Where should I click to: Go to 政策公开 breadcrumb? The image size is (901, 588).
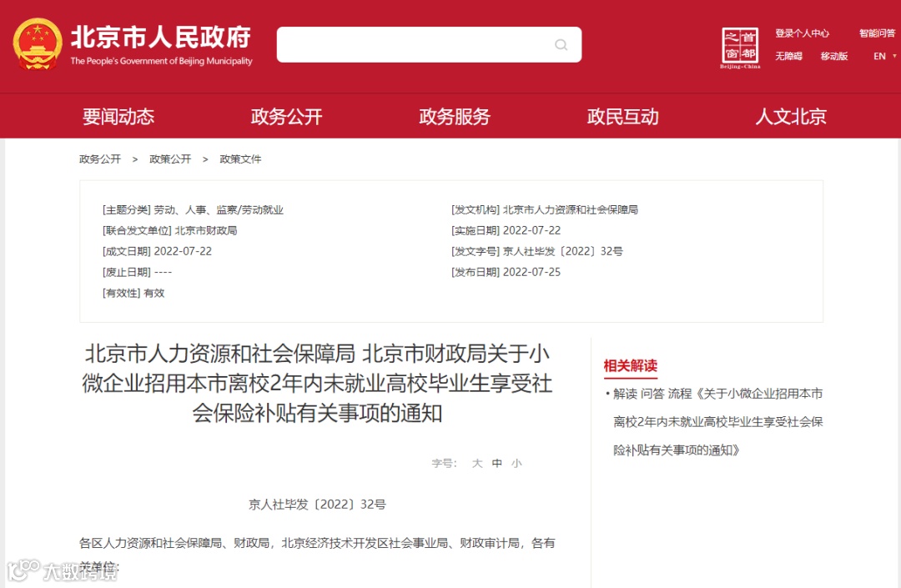pyautogui.click(x=170, y=159)
